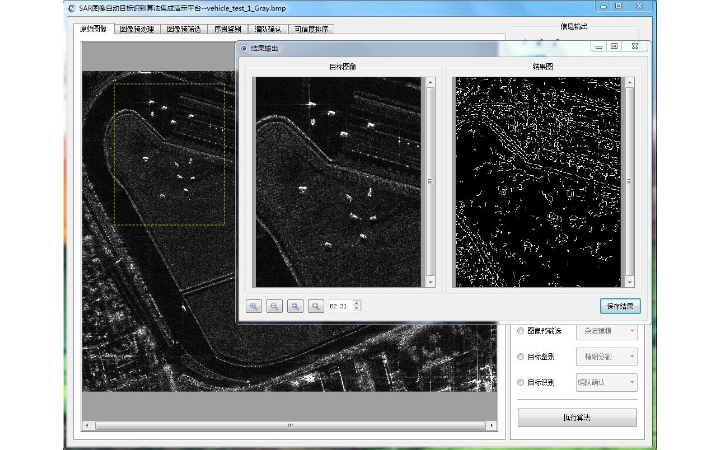Maximize the main SAR platform window

(619, 6)
